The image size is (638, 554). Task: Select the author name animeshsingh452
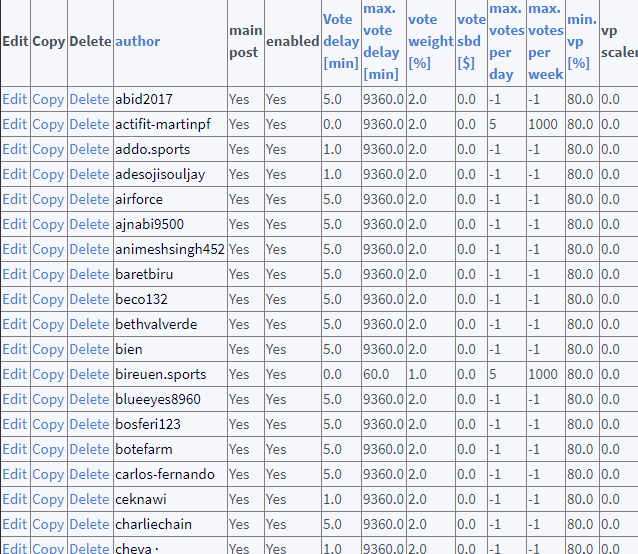pos(170,249)
